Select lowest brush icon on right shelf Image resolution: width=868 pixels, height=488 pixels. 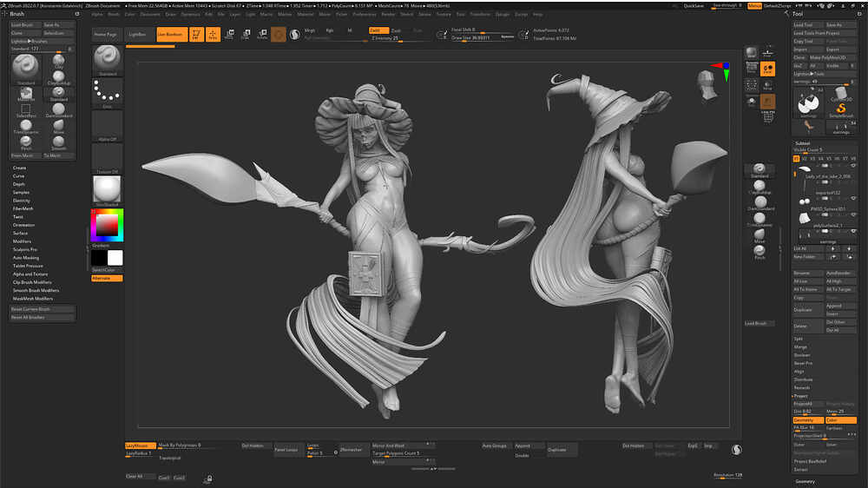pos(760,252)
